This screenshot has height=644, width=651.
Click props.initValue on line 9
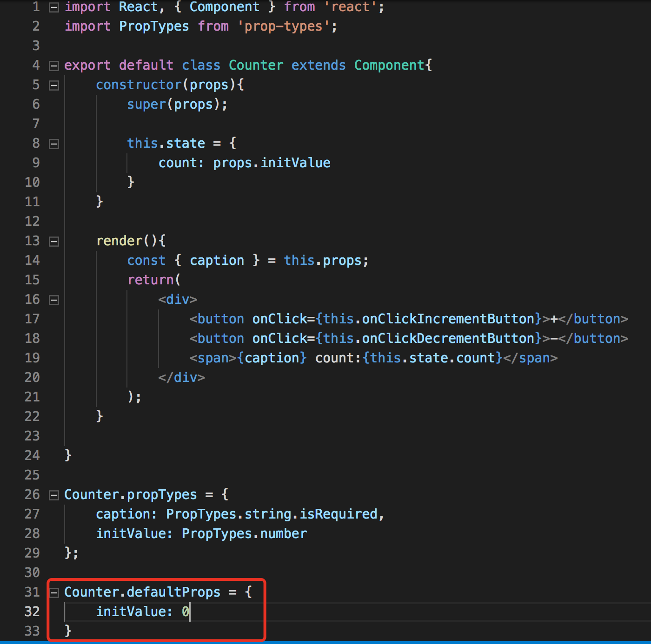pos(272,163)
